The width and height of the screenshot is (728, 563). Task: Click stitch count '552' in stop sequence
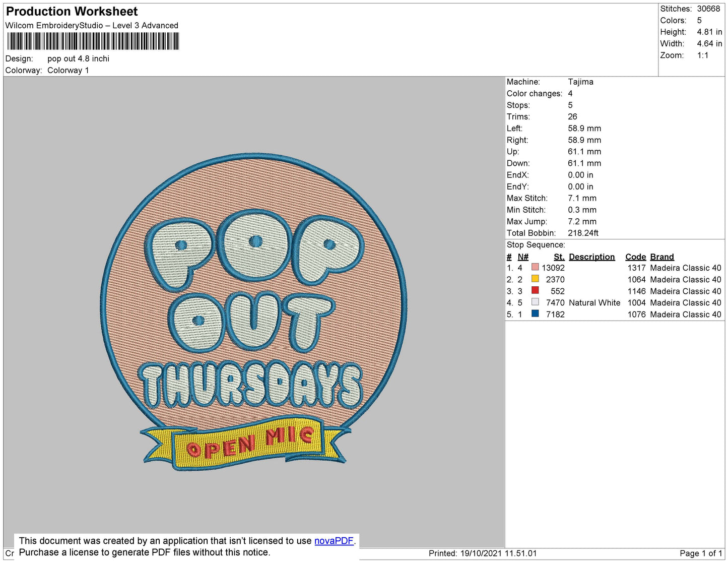coord(558,291)
